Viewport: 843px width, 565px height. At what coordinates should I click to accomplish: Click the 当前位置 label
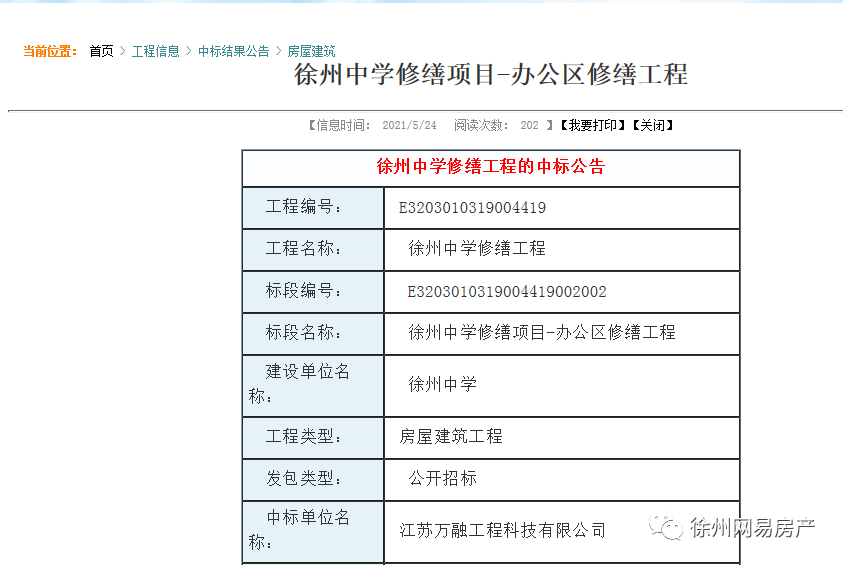pyautogui.click(x=50, y=51)
